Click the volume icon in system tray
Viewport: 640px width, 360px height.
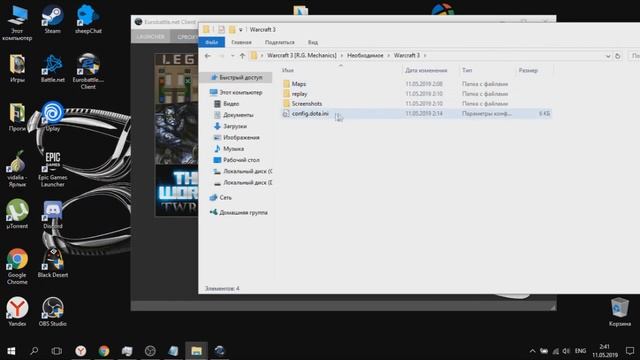pos(566,351)
